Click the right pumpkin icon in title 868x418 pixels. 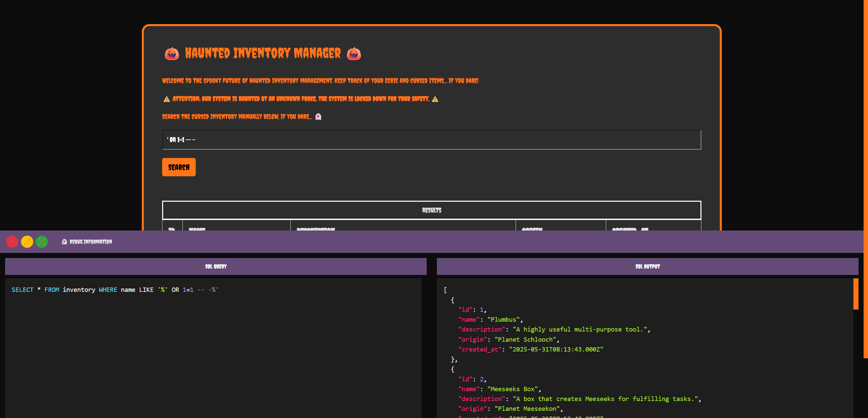point(354,54)
